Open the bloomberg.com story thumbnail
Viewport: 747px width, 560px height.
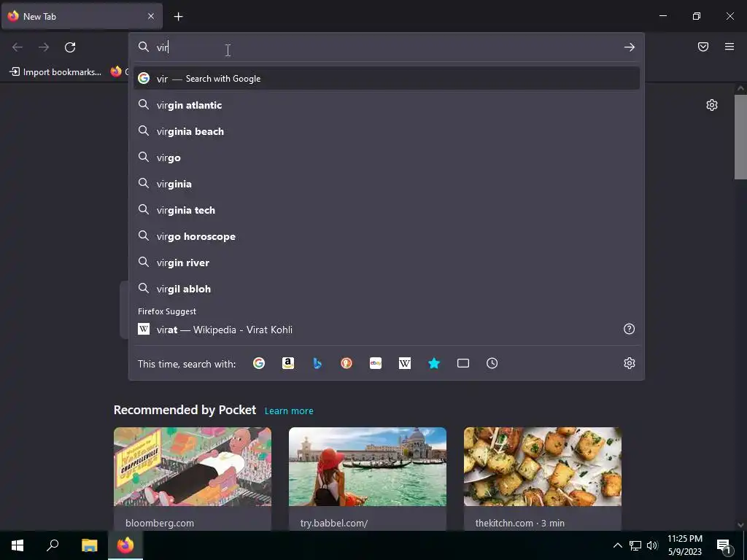click(193, 467)
